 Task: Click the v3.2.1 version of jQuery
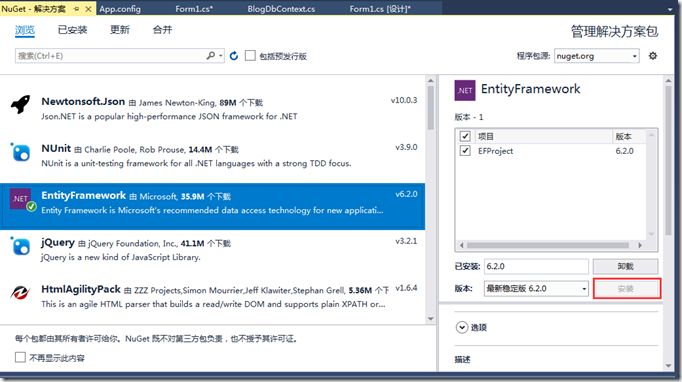(406, 241)
